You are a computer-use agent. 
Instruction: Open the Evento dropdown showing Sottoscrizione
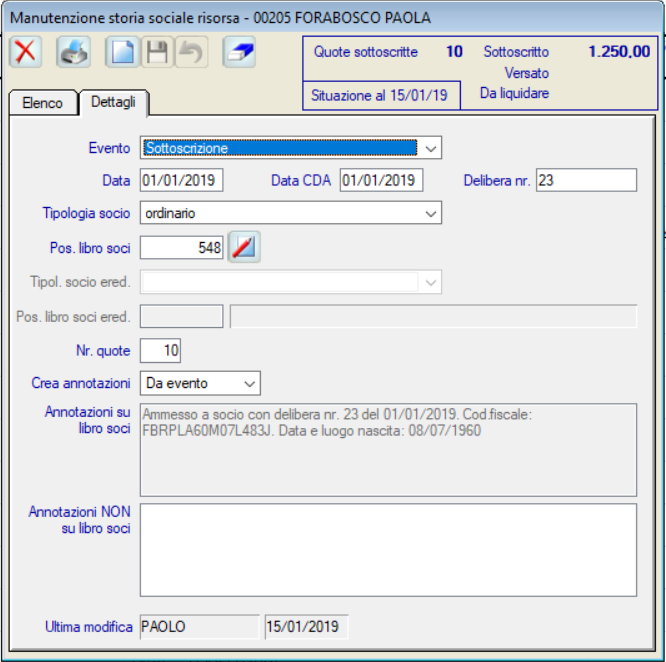tap(291, 148)
